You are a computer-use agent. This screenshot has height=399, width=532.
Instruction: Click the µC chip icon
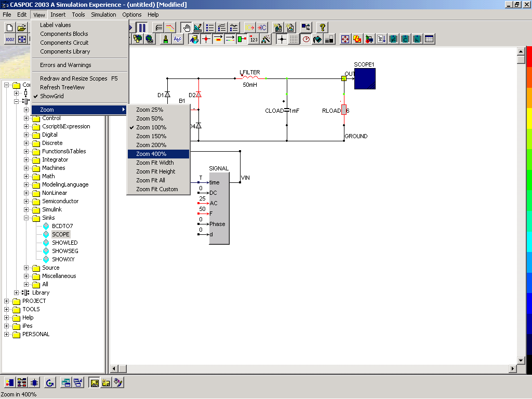click(393, 39)
